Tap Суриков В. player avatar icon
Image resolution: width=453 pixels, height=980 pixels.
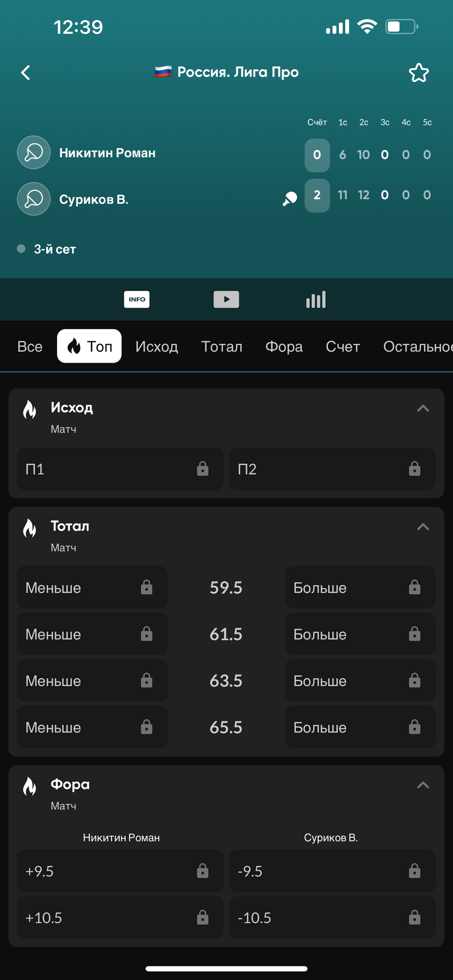pyautogui.click(x=34, y=199)
